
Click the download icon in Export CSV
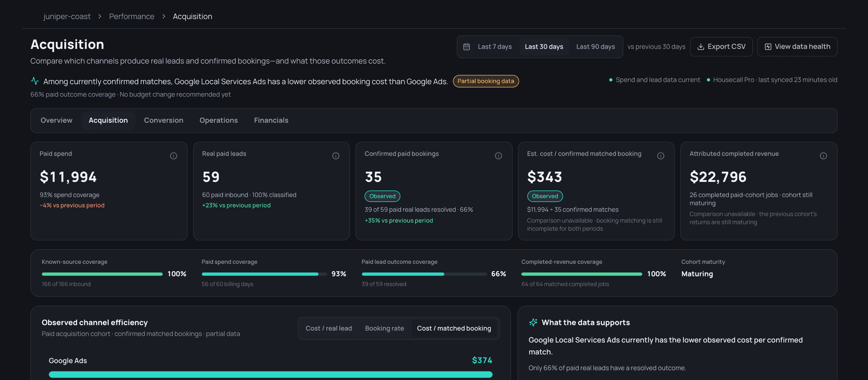pyautogui.click(x=701, y=47)
